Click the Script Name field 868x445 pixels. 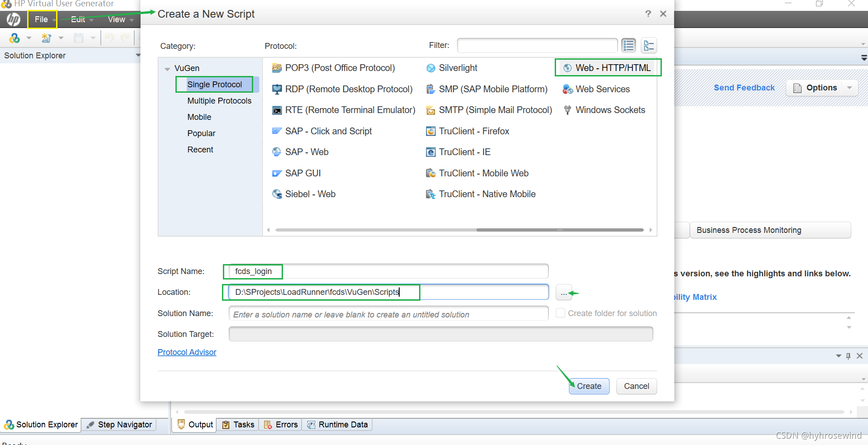pyautogui.click(x=389, y=271)
